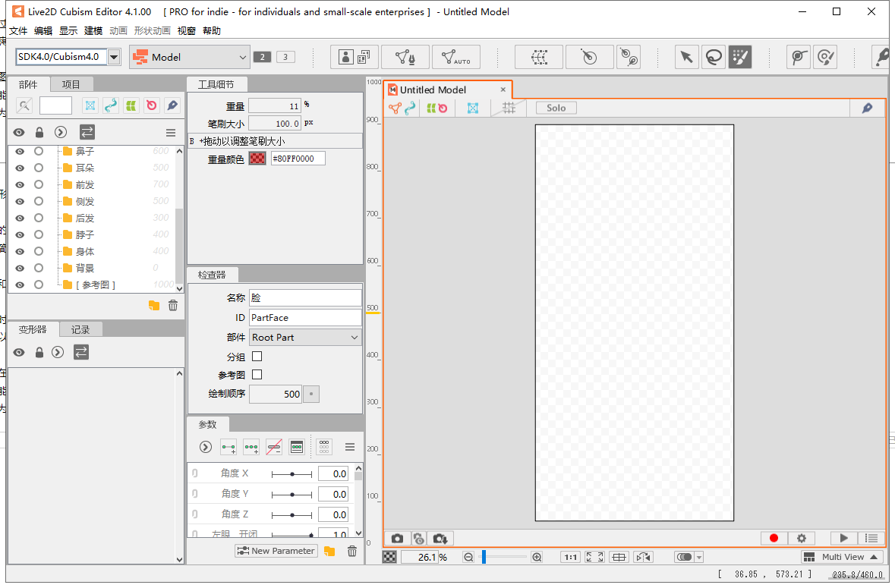
Task: Select the highlighted Brush selection tool
Action: pos(741,57)
